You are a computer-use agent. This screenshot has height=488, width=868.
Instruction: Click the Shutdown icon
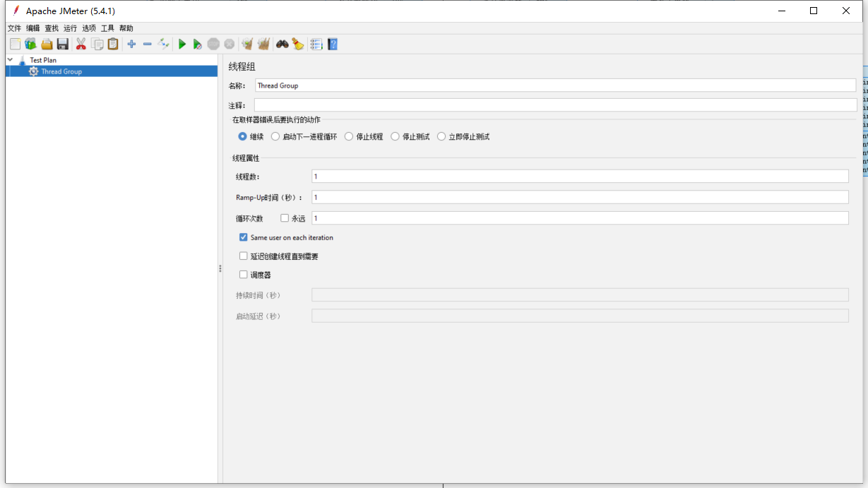(x=230, y=44)
